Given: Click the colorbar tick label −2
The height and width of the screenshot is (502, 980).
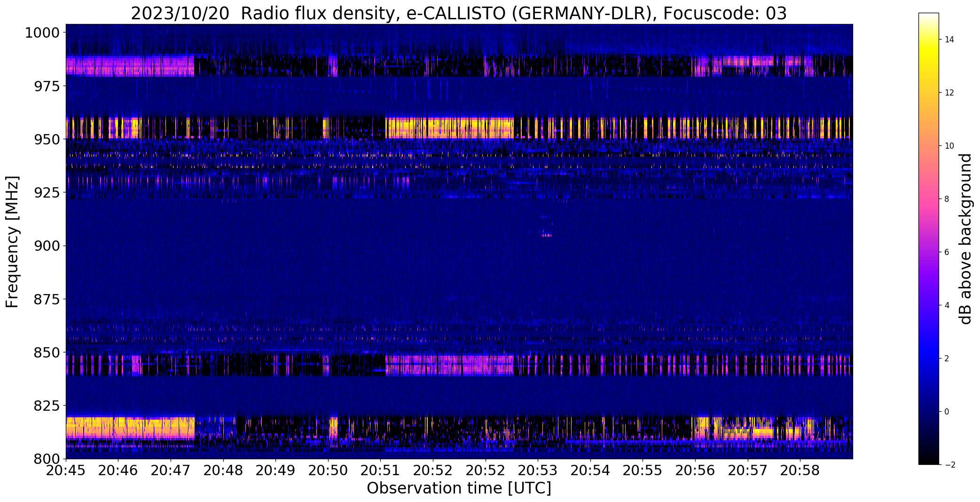Looking at the screenshot, I should tap(949, 465).
